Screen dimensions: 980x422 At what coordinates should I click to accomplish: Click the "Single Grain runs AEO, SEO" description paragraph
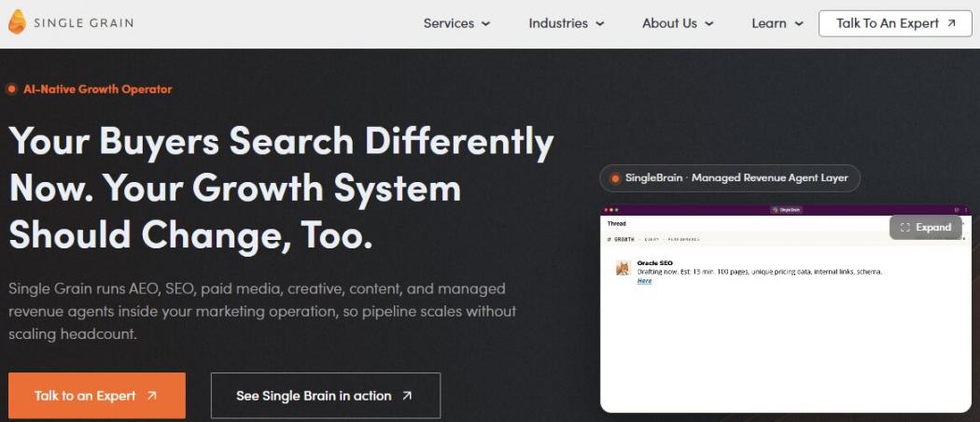pyautogui.click(x=262, y=311)
